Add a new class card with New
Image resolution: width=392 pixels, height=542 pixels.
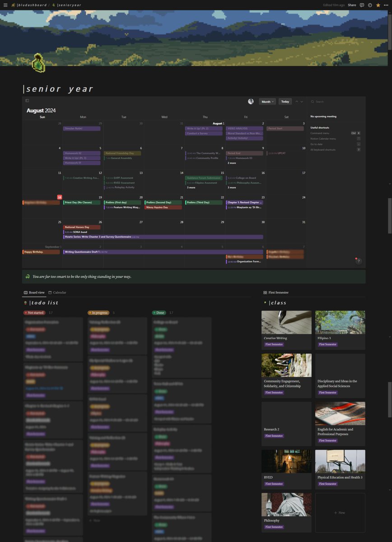[340, 513]
